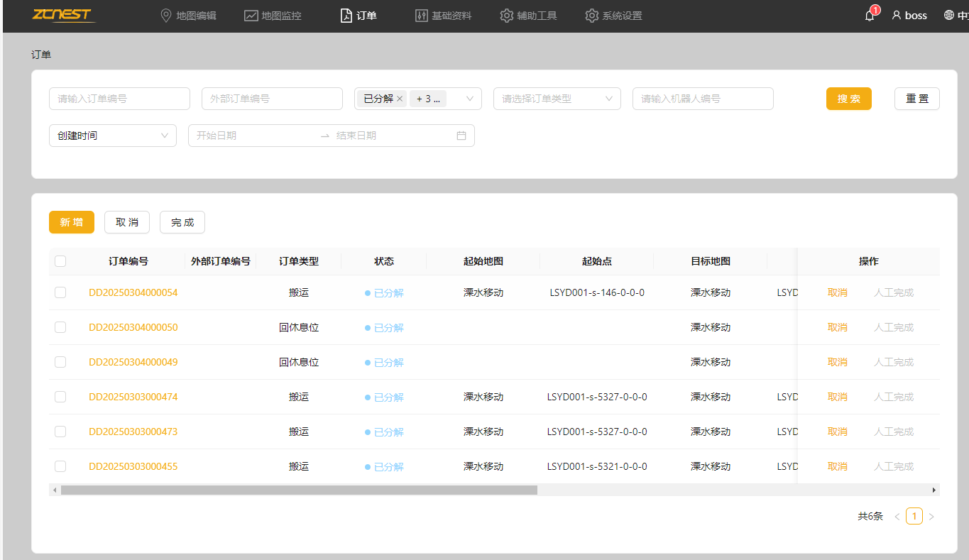Open 地图监控 menu

click(x=273, y=16)
